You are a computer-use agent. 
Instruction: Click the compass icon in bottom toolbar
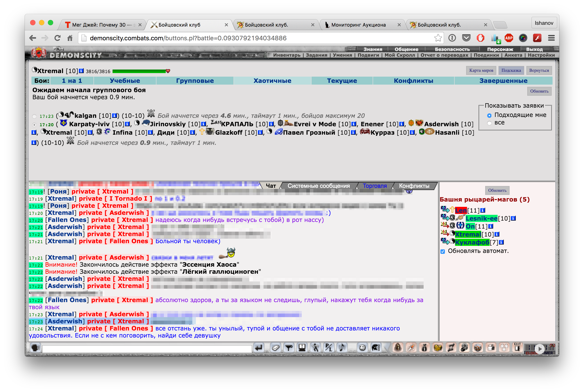411,348
